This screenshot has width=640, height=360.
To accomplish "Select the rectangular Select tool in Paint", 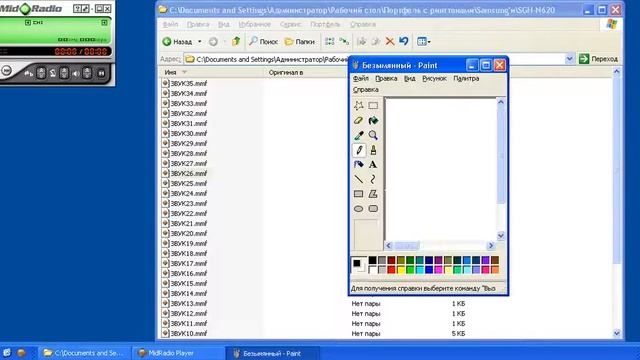I will (x=373, y=106).
